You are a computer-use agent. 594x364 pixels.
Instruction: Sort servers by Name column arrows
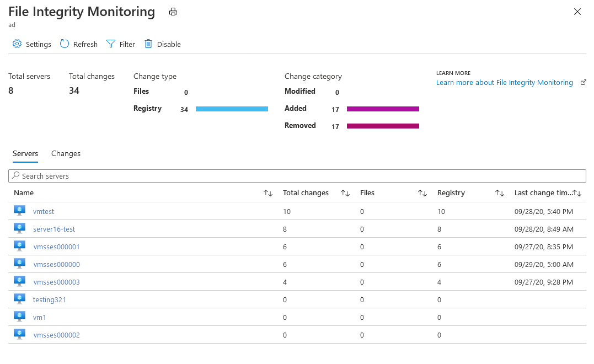(x=268, y=193)
